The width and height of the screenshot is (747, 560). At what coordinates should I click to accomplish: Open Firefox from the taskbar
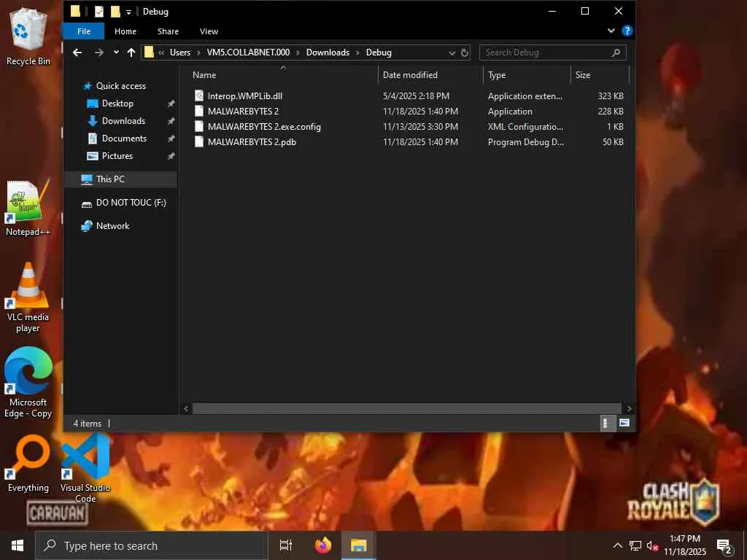[x=323, y=545]
